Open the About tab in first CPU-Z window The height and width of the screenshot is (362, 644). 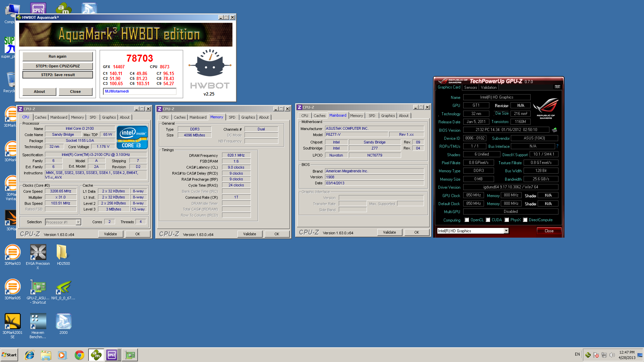pyautogui.click(x=125, y=117)
